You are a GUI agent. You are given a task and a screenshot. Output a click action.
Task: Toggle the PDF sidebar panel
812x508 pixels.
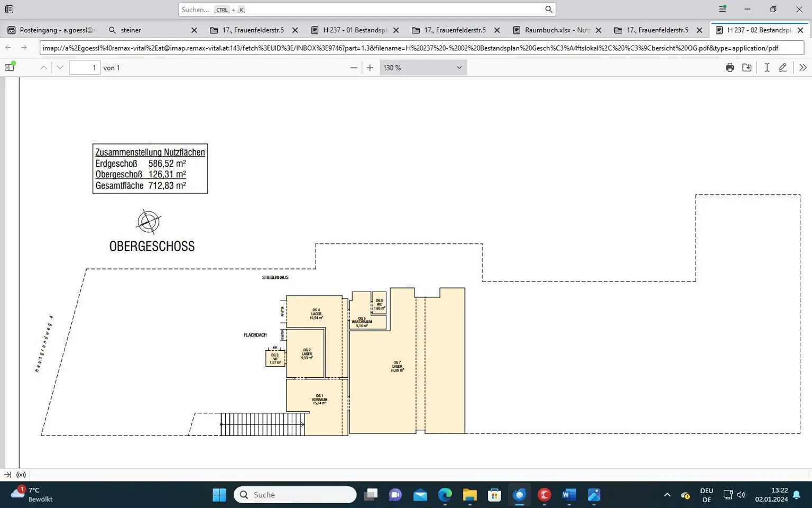(10, 67)
